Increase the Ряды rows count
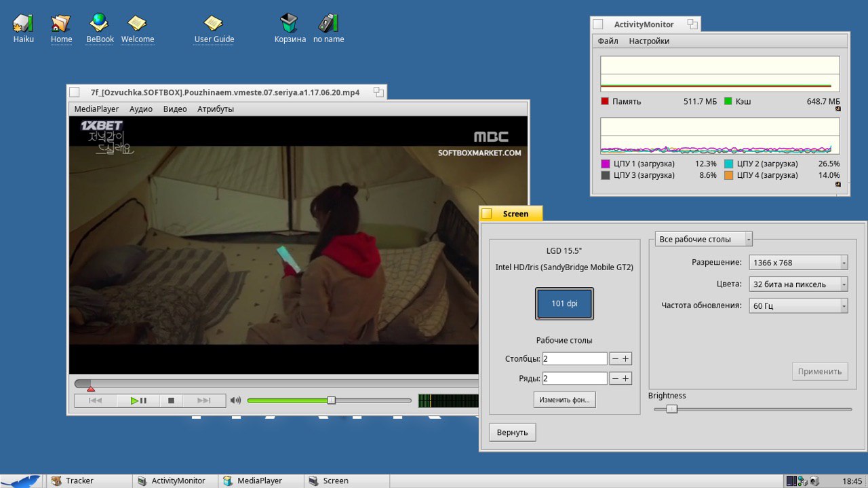This screenshot has height=488, width=868. (x=626, y=379)
